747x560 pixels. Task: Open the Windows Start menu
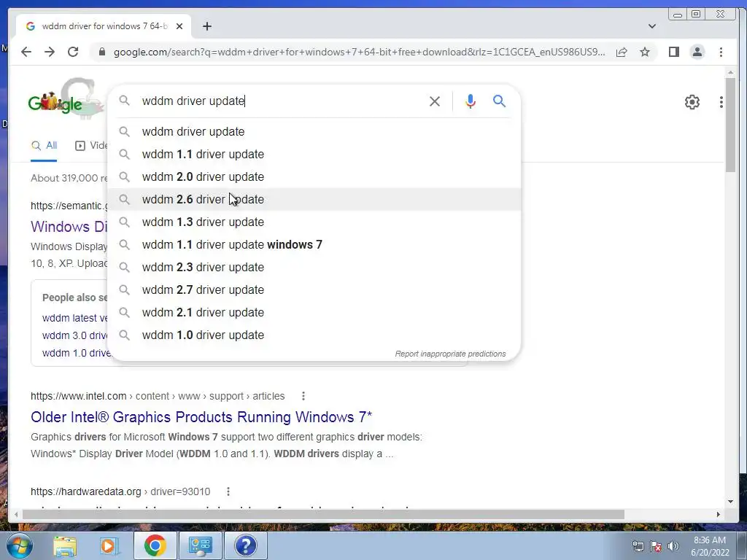coord(19,545)
